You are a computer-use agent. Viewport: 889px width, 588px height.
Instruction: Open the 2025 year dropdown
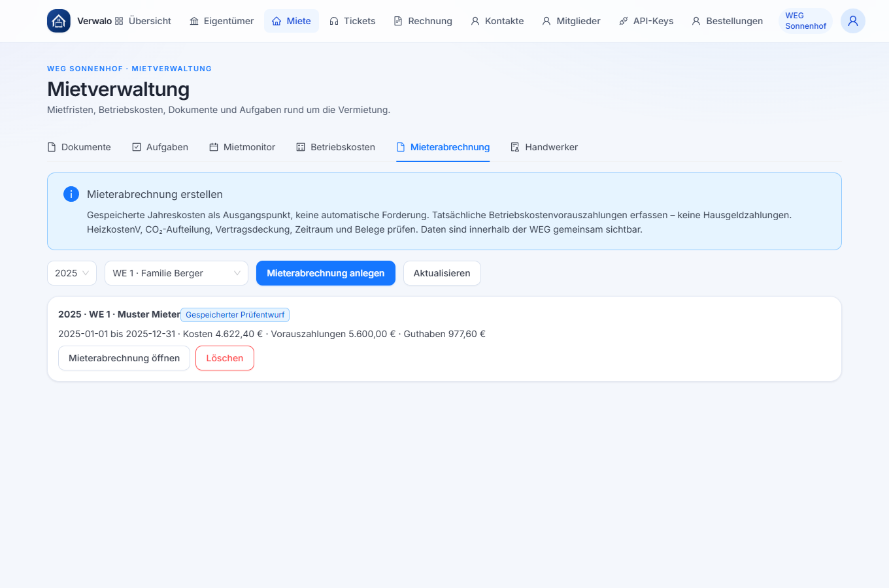point(72,273)
